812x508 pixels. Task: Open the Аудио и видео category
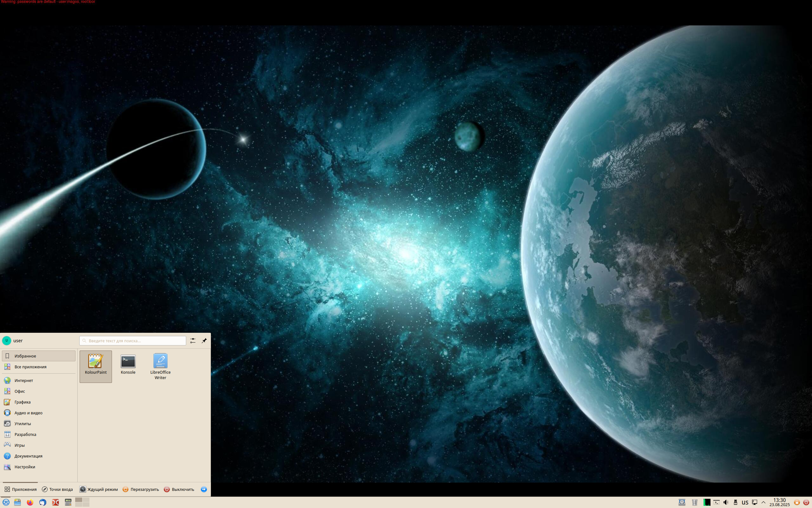(39, 412)
